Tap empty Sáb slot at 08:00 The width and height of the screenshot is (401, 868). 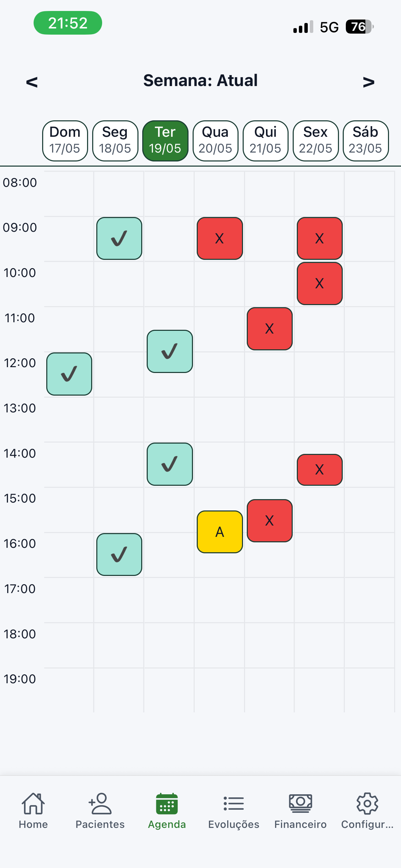pyautogui.click(x=369, y=194)
